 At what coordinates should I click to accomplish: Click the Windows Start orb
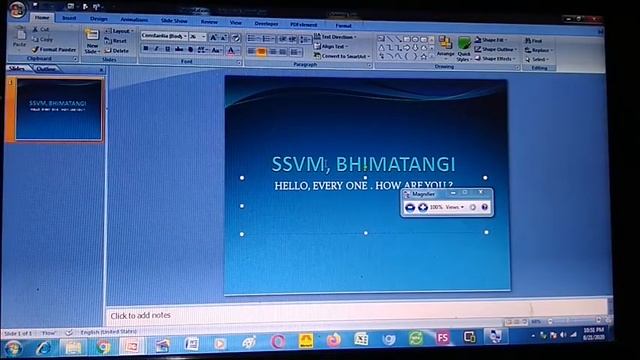pyautogui.click(x=13, y=349)
